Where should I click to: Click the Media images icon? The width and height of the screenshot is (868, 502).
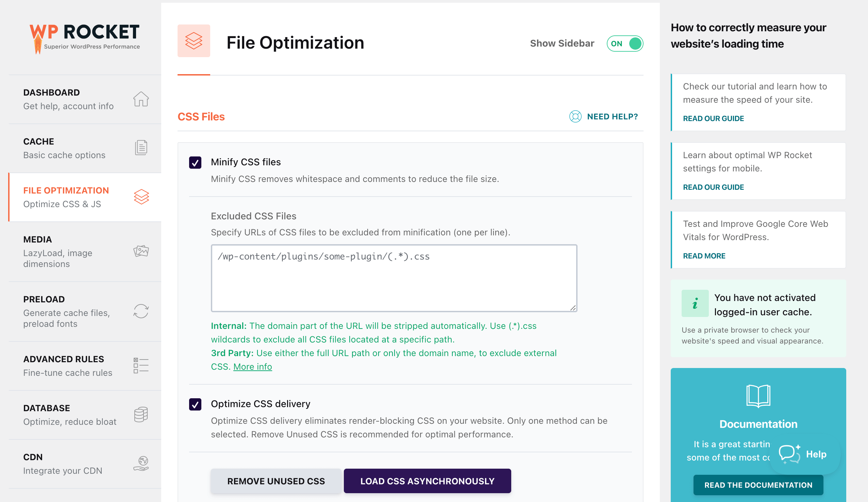point(141,251)
